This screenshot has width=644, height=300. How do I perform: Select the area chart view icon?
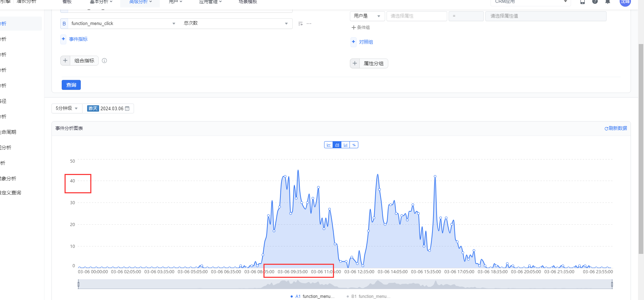click(x=337, y=145)
